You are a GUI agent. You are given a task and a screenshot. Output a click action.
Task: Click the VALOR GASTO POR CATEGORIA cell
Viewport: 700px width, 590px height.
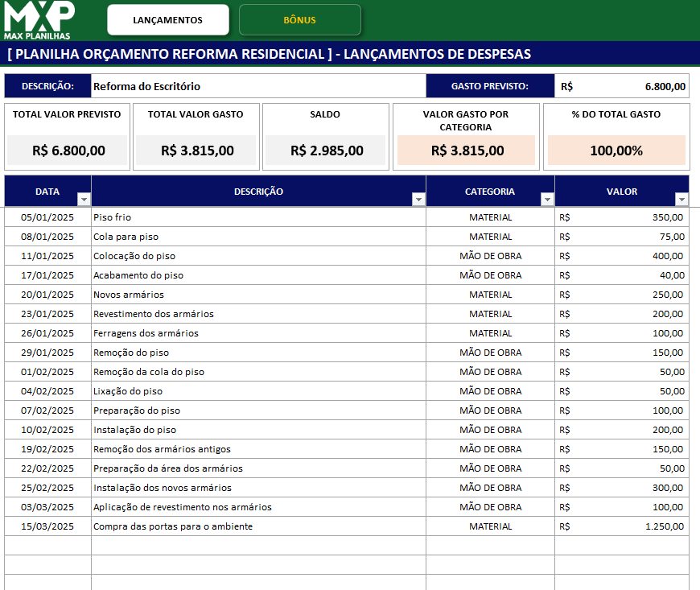[467, 150]
